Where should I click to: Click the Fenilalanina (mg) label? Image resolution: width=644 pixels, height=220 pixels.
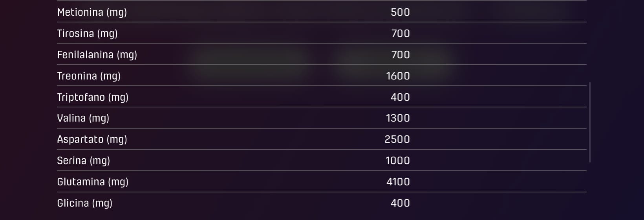pos(97,55)
